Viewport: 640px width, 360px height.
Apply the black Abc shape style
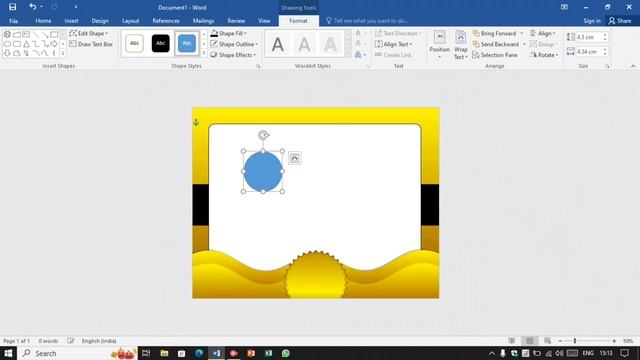[x=160, y=43]
